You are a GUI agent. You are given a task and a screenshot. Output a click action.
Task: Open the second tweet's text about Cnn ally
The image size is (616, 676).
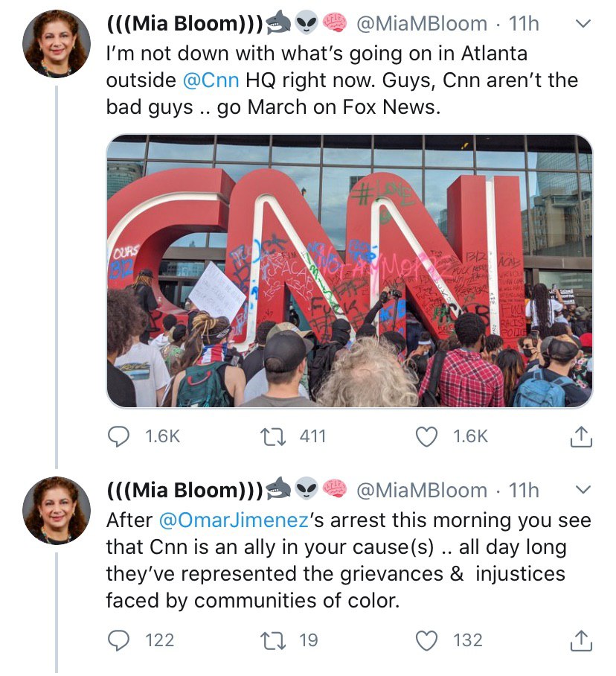coord(348,561)
